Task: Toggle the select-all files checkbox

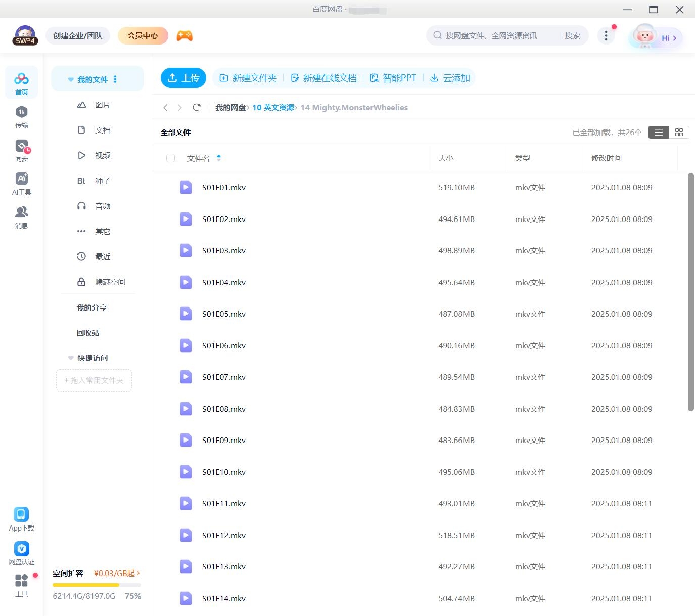Action: click(x=170, y=158)
